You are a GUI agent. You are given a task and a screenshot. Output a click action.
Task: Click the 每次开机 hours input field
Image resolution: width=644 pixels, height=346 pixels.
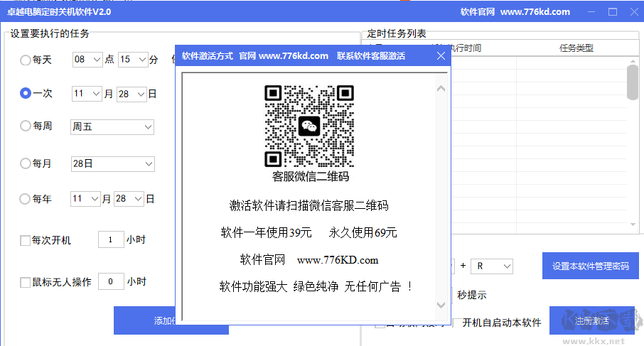click(x=111, y=239)
